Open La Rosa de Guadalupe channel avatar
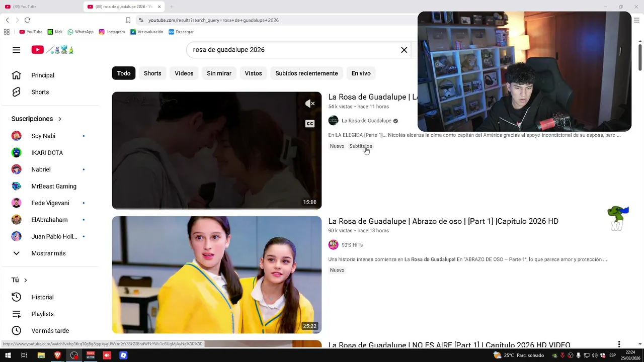Image resolution: width=644 pixels, height=362 pixels. [x=333, y=121]
